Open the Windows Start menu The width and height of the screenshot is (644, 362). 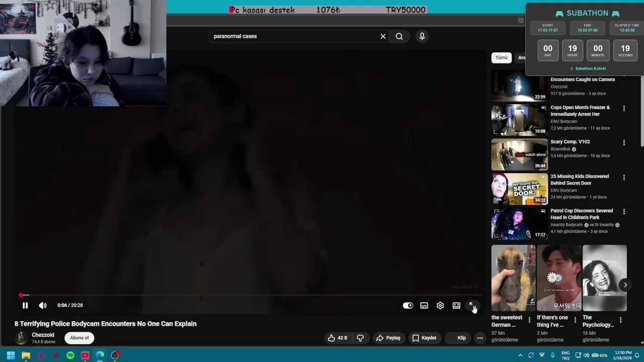[x=11, y=355]
